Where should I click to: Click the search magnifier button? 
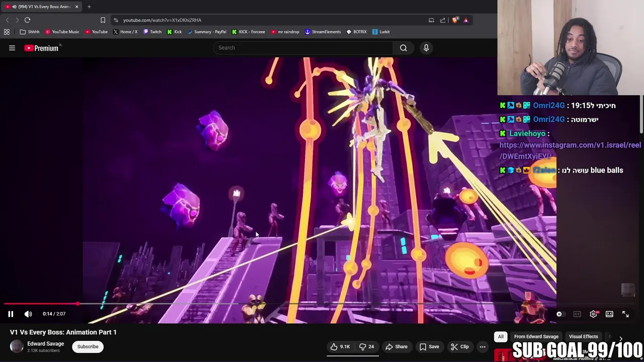click(x=404, y=48)
